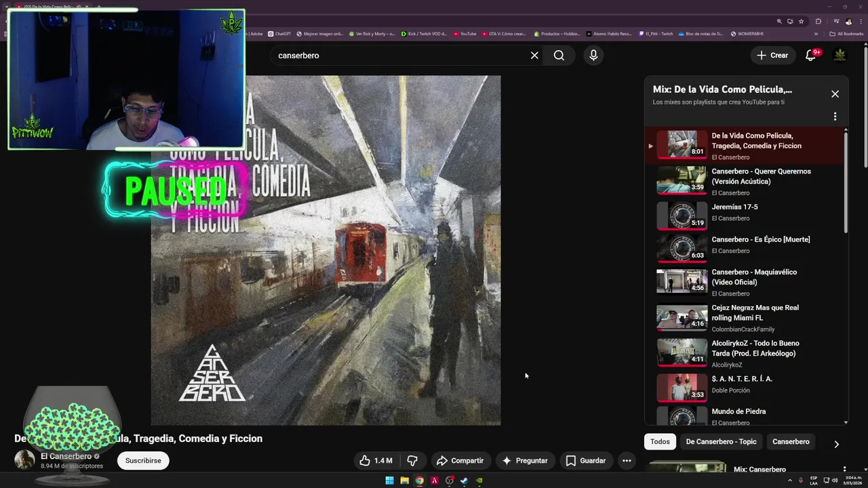This screenshot has height=488, width=868.
Task: Select the Todos filter chip
Action: tap(660, 442)
